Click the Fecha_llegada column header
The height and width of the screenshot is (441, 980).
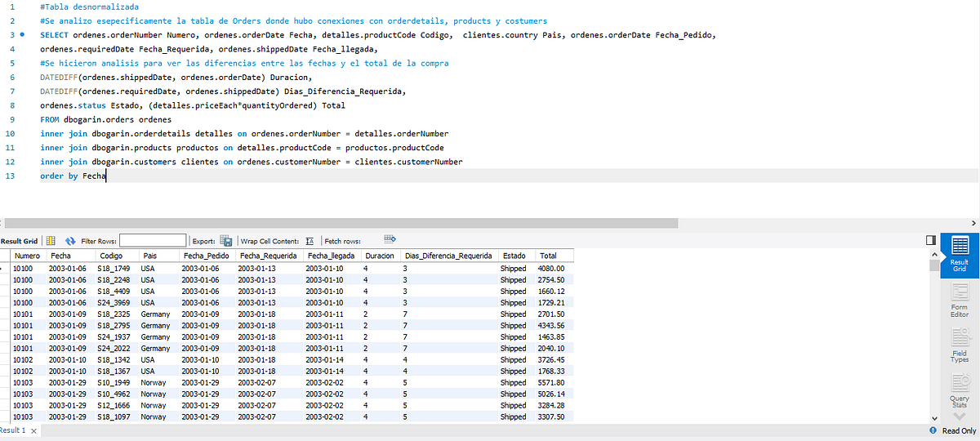(332, 256)
